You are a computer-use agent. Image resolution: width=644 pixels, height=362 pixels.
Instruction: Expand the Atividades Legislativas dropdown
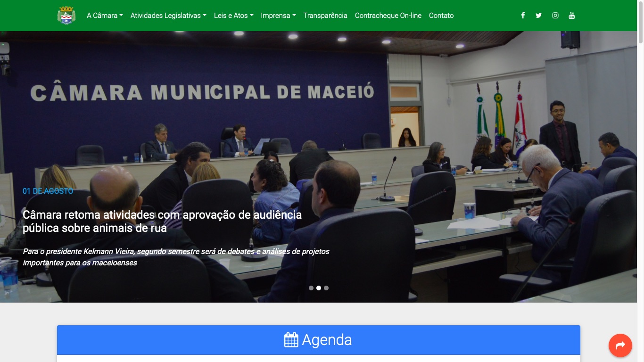pos(168,16)
